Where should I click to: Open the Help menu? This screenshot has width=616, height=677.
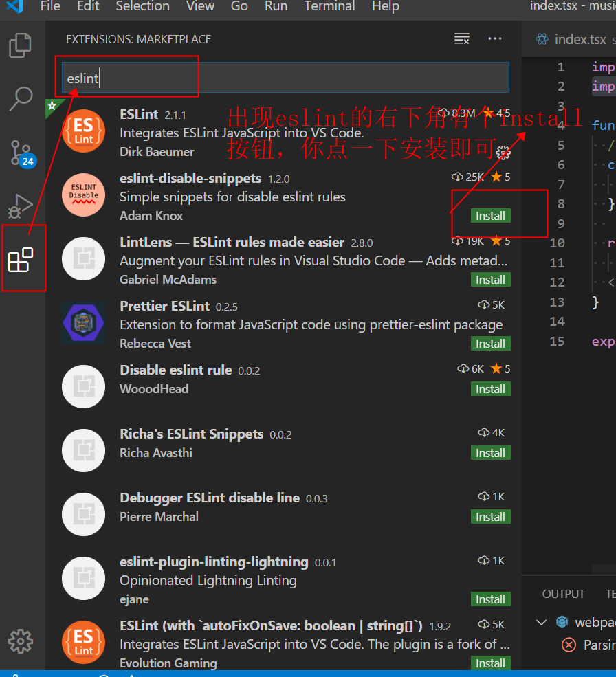pos(386,6)
